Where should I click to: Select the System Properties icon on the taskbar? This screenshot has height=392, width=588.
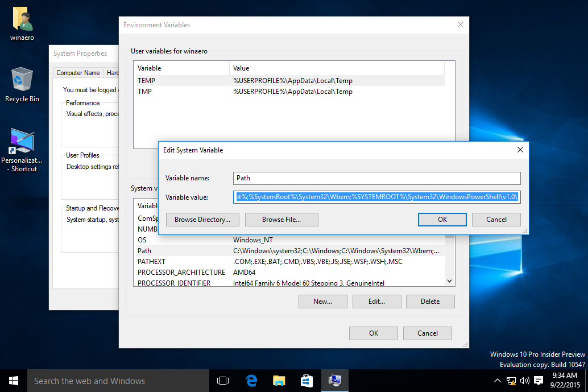pos(335,380)
